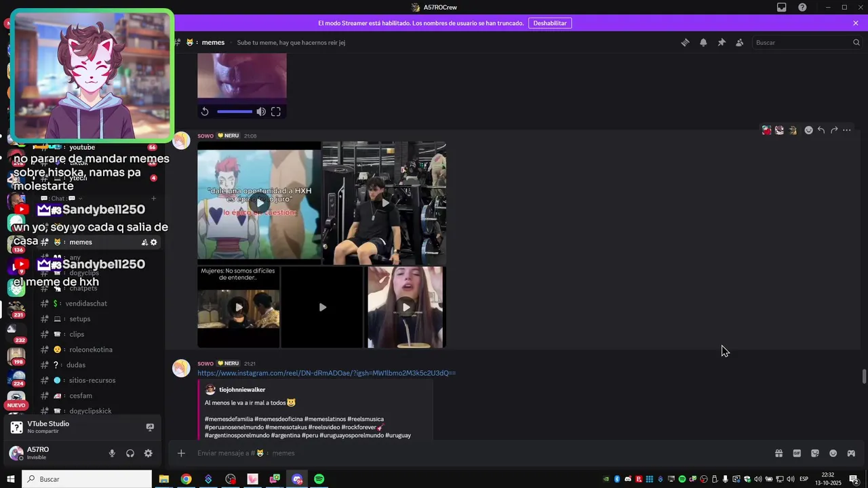The width and height of the screenshot is (868, 488).
Task: Open the memes channel settings gear
Action: click(154, 242)
